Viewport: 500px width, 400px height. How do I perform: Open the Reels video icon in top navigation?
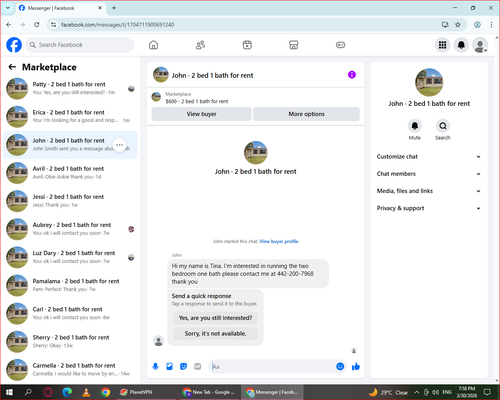click(x=247, y=45)
